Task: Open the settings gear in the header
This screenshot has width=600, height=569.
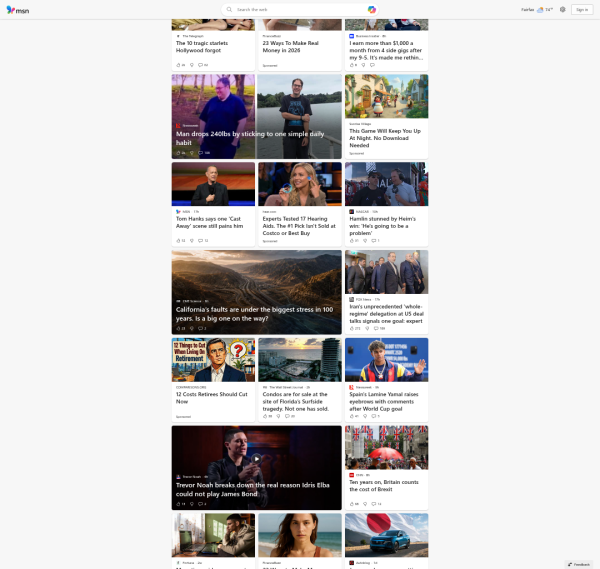Action: click(x=562, y=10)
